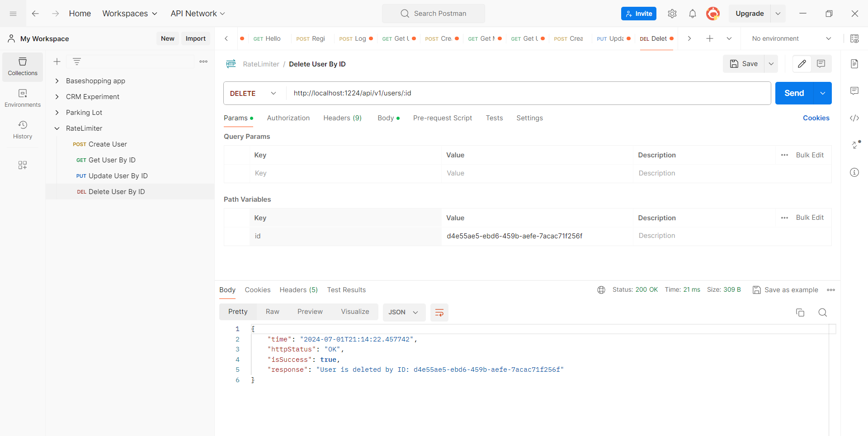Open the Workspaces dropdown
The width and height of the screenshot is (868, 436).
click(130, 14)
